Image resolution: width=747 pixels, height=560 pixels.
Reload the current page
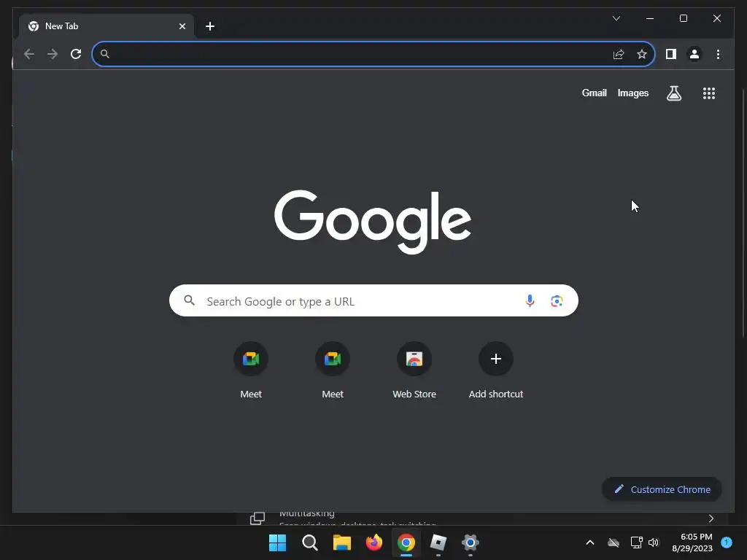click(x=76, y=54)
